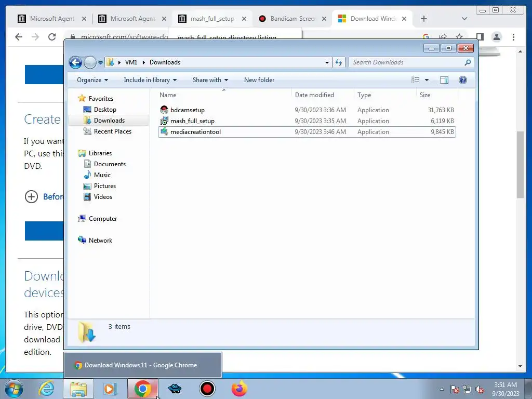The width and height of the screenshot is (532, 399).
Task: Reload the Chrome page
Action: 52,37
